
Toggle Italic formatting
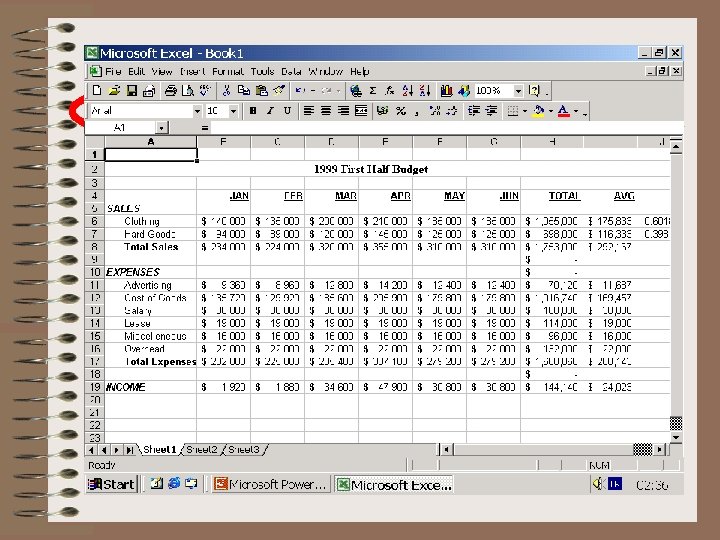(270, 111)
